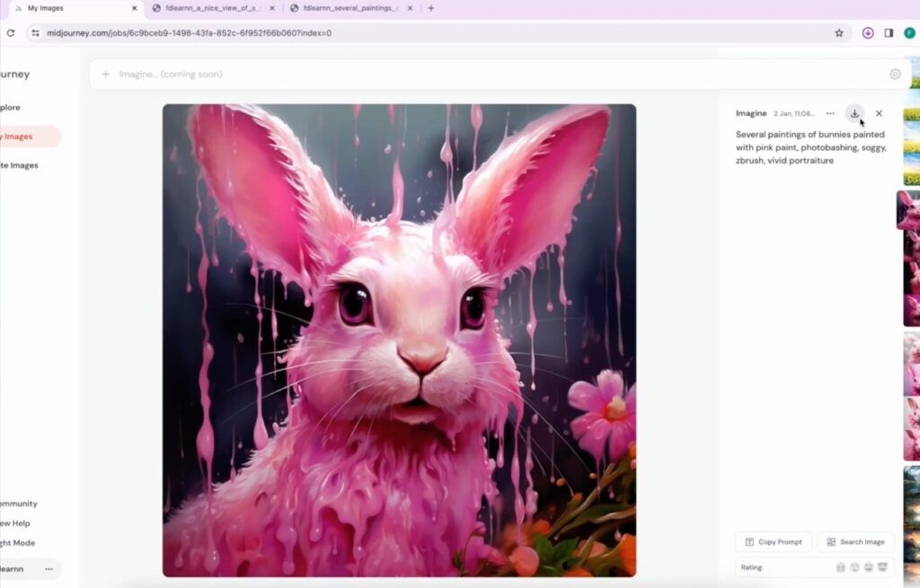Image resolution: width=920 pixels, height=588 pixels.
Task: Click the Copy Prompt button
Action: (774, 541)
